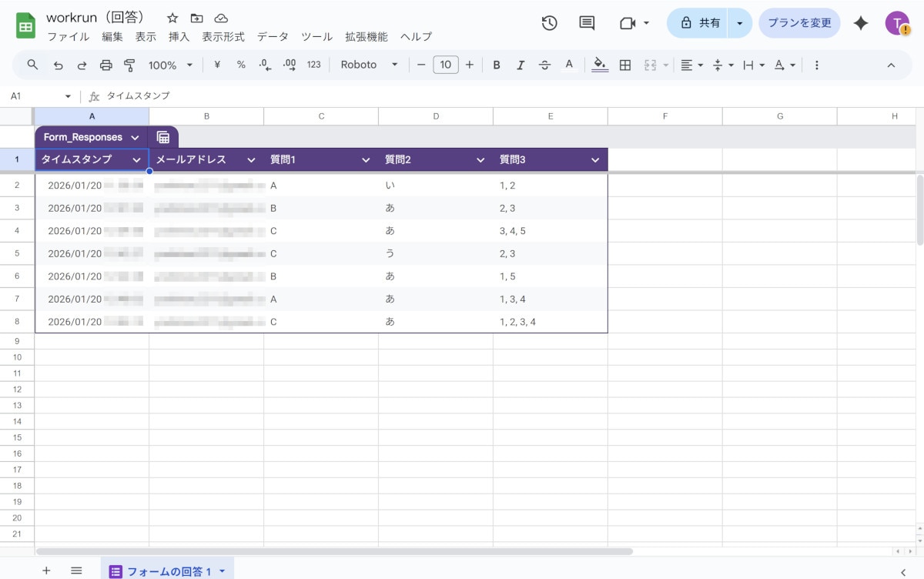Apply italic formatting
924x579 pixels.
tap(521, 65)
